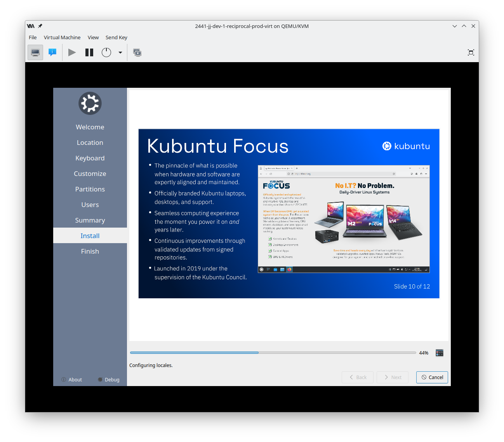Image resolution: width=504 pixels, height=442 pixels.
Task: Pause the virtual machine
Action: [x=89, y=52]
